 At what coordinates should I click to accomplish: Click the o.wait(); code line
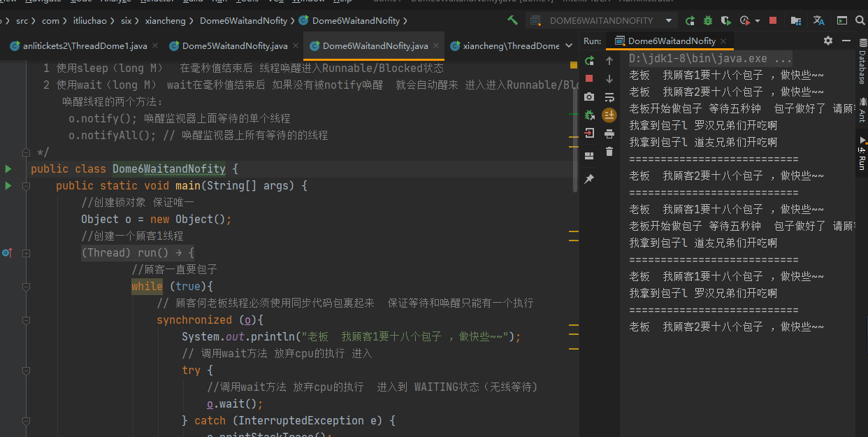(235, 403)
